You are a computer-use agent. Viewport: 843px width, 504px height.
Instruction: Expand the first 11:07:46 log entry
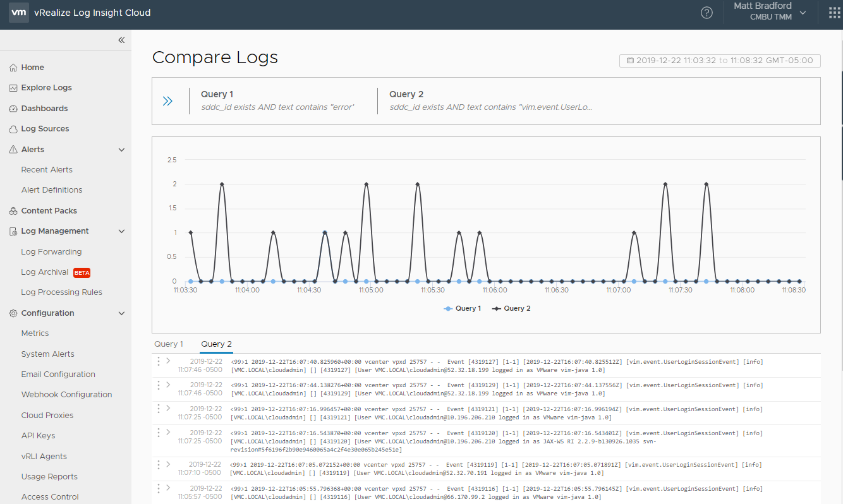168,361
